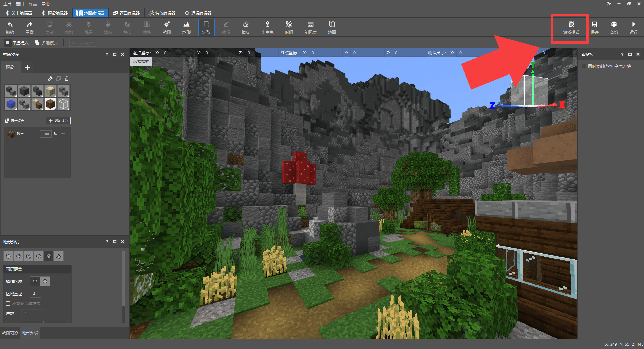Open the 作品 menu
This screenshot has height=349, width=644.
33,4
